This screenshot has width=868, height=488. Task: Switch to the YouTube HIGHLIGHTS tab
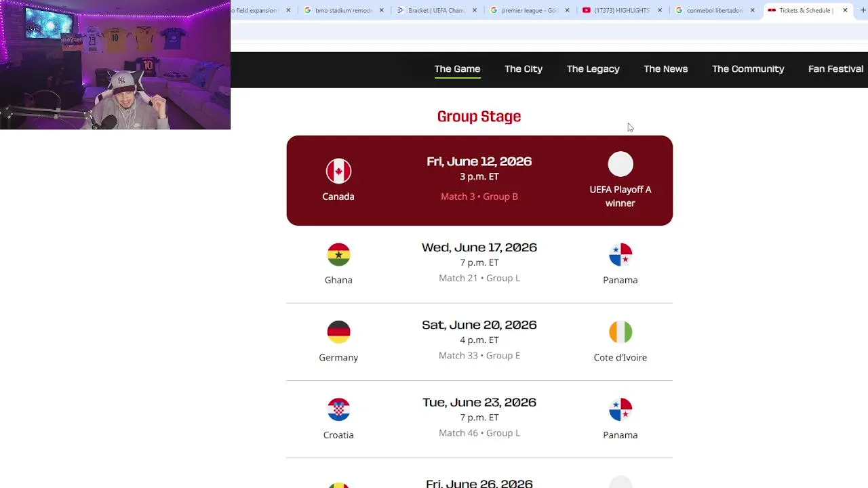pyautogui.click(x=620, y=10)
